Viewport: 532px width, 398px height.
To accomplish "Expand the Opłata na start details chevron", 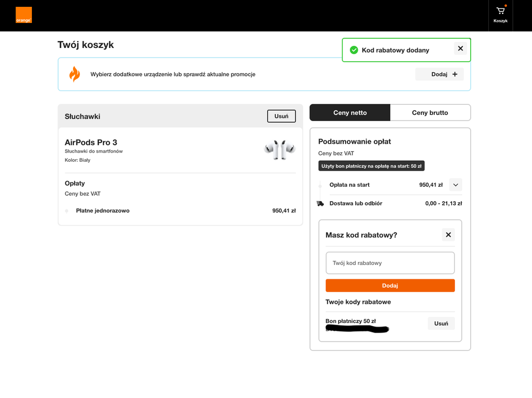I will click(x=456, y=185).
